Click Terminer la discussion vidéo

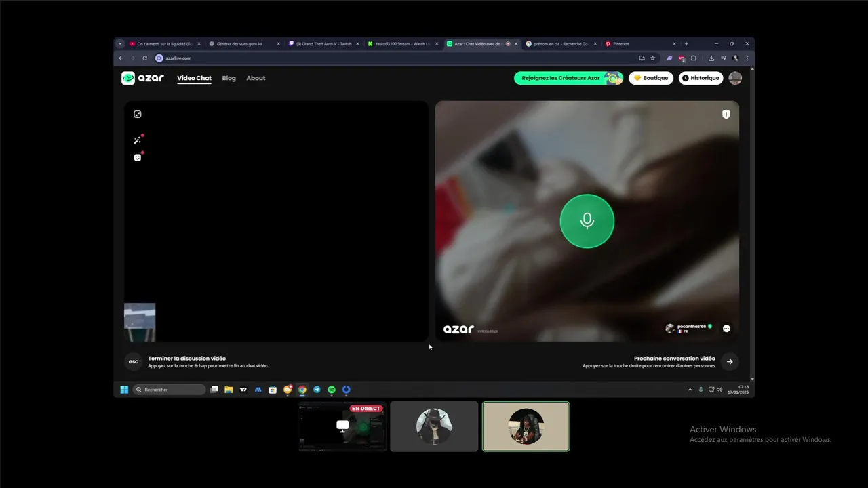click(x=187, y=358)
